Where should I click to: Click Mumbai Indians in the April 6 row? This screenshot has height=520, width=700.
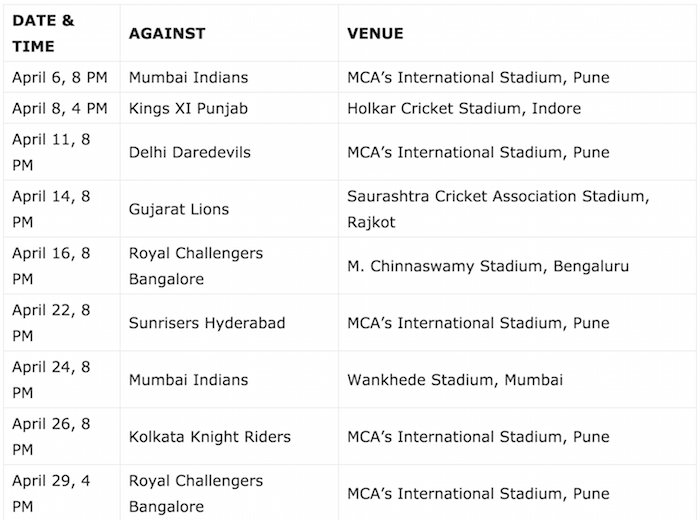[189, 77]
